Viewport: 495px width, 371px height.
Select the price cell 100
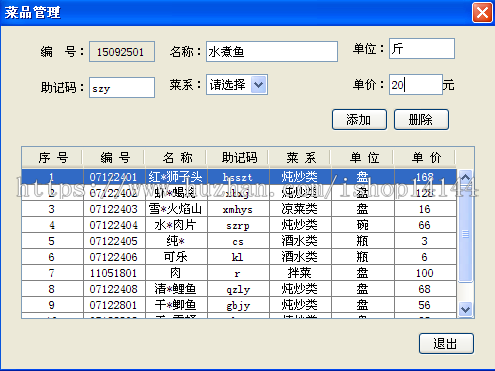pyautogui.click(x=425, y=273)
